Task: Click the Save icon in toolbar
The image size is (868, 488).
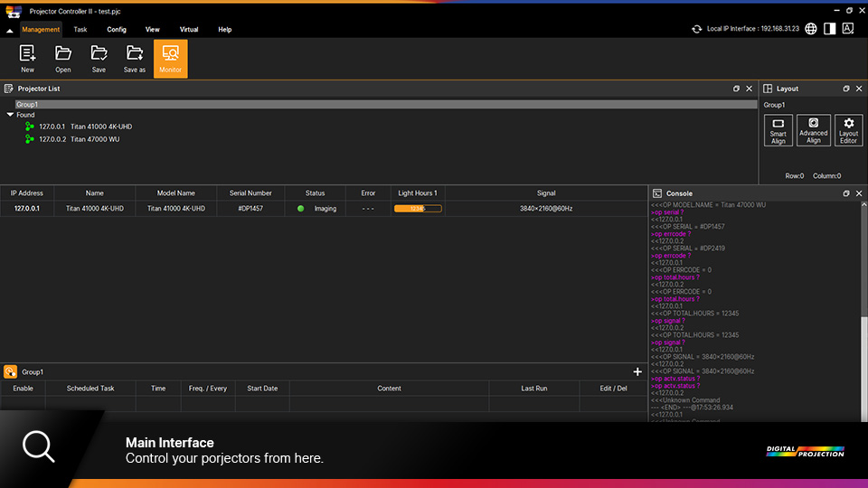Action: 99,58
